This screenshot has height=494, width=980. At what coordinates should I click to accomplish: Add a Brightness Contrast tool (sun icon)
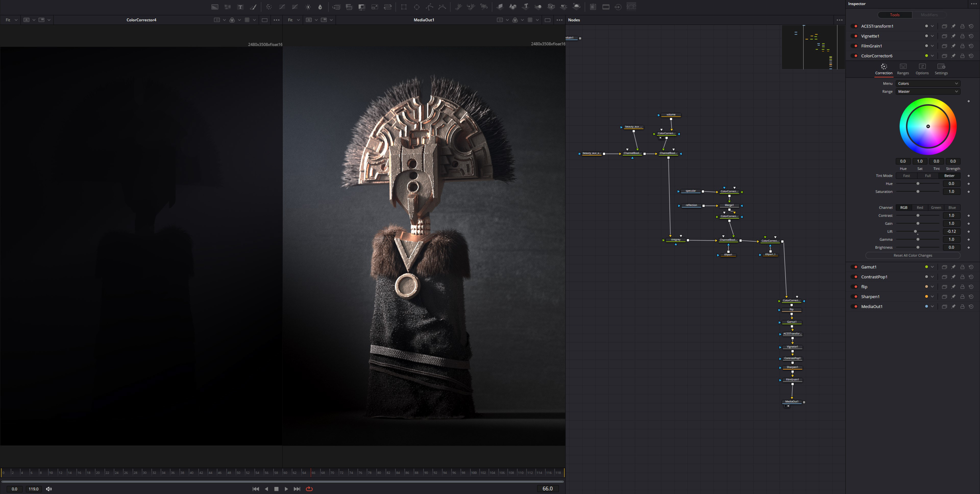pos(308,7)
